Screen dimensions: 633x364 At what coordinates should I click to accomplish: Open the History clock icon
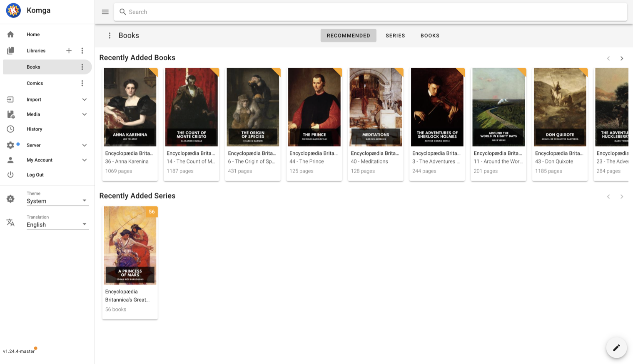coord(10,129)
